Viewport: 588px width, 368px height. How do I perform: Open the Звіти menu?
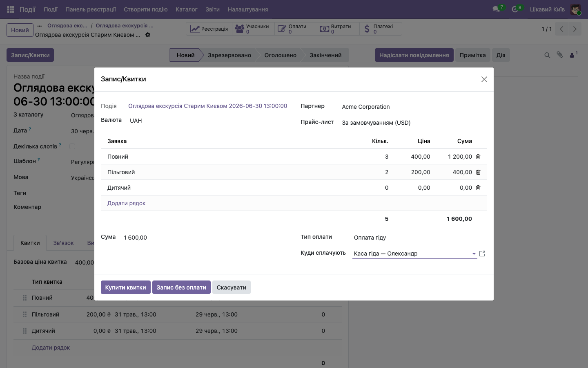click(212, 9)
